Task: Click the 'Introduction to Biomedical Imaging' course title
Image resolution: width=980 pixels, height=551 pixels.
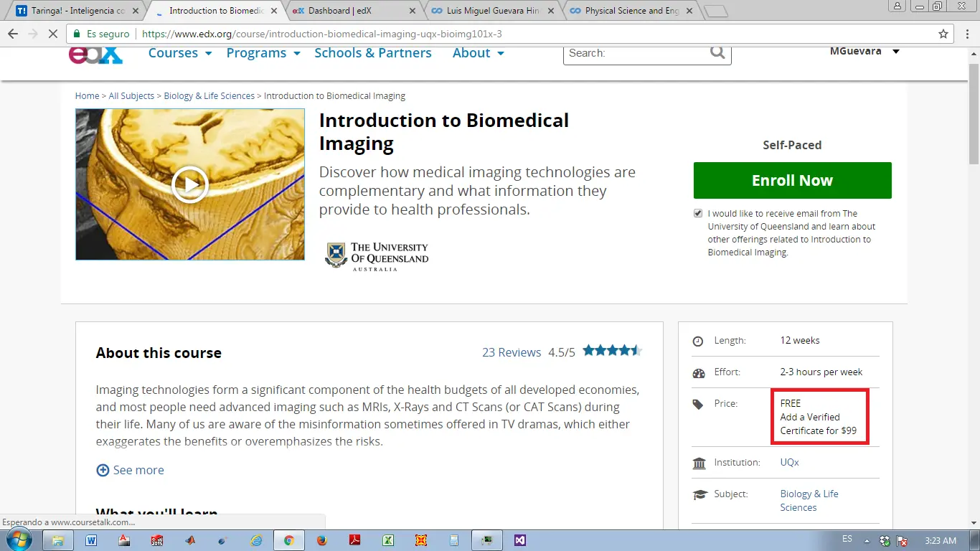Action: point(444,132)
